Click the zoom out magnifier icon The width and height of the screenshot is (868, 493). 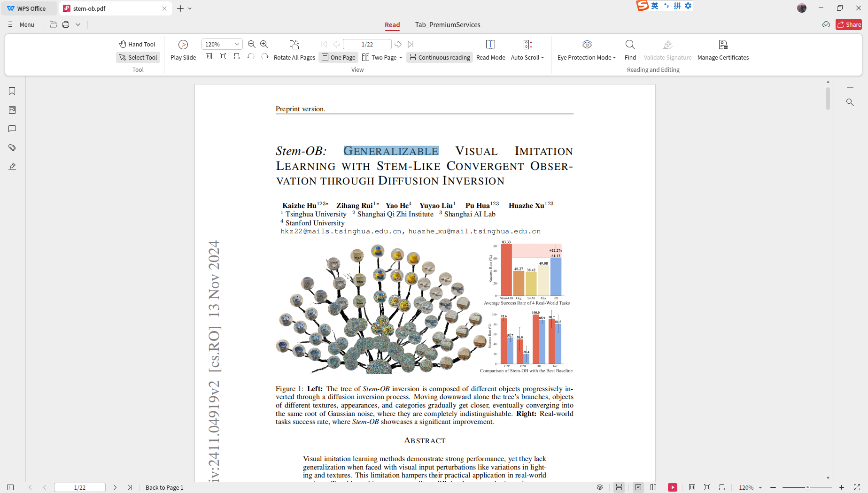[x=252, y=44]
